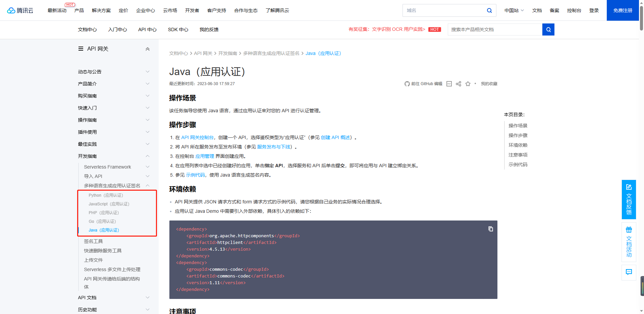644x314 pixels.
Task: Switch to 文档中心 tab
Action: 87,29
